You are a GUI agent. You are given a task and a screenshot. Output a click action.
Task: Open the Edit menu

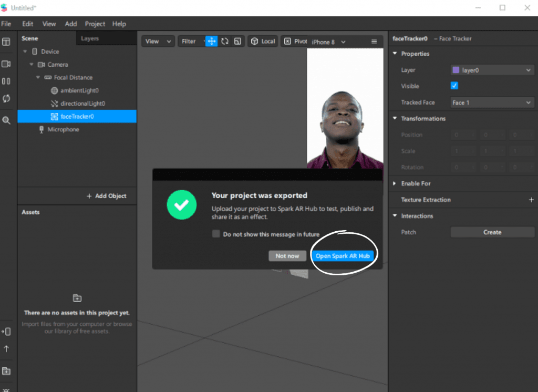pyautogui.click(x=28, y=24)
